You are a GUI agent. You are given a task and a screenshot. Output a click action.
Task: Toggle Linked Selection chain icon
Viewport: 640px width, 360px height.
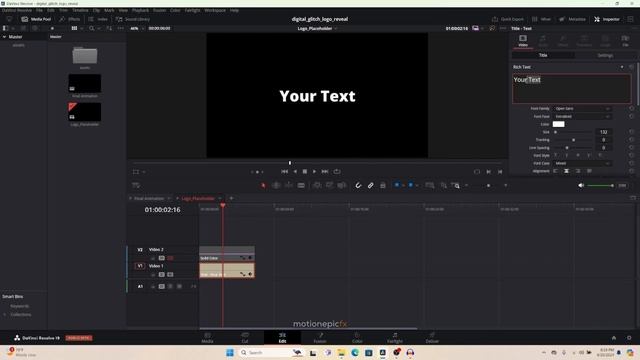[370, 185]
